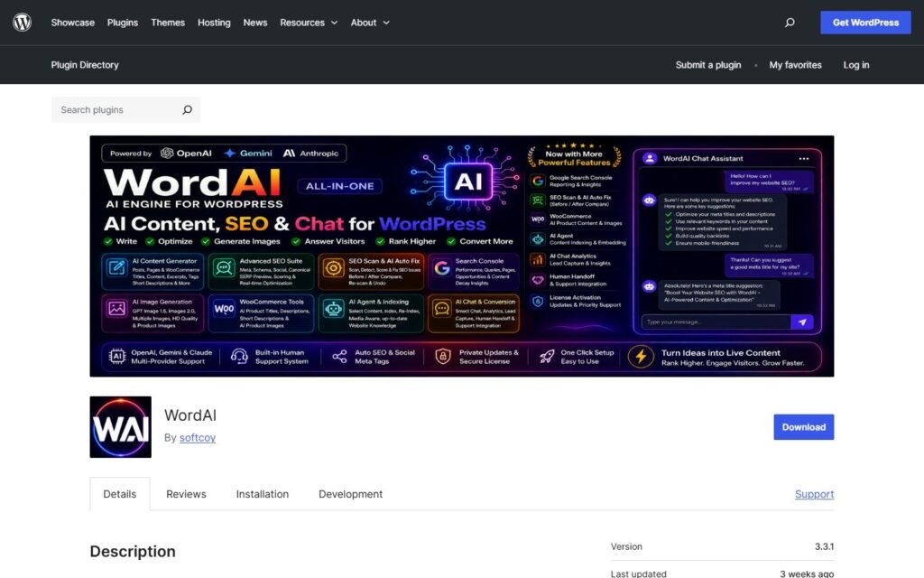Expand the About dropdown menu

tap(370, 23)
